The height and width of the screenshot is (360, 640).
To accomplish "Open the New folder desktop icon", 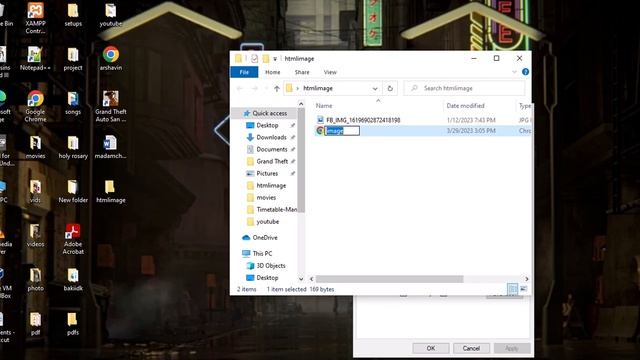I will coord(73,191).
